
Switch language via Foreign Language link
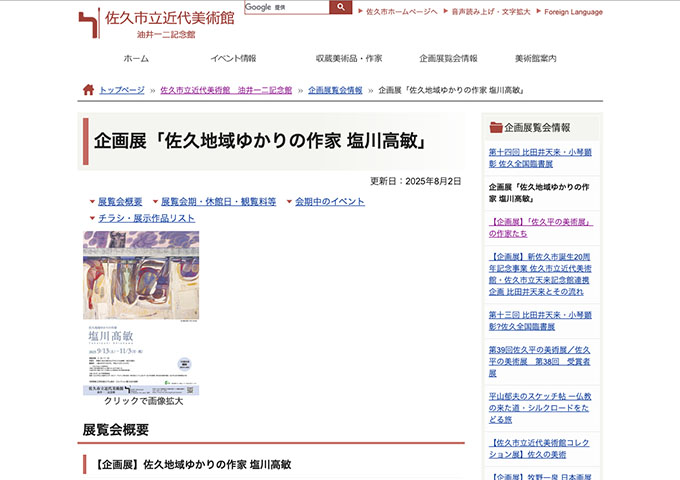[x=571, y=12]
